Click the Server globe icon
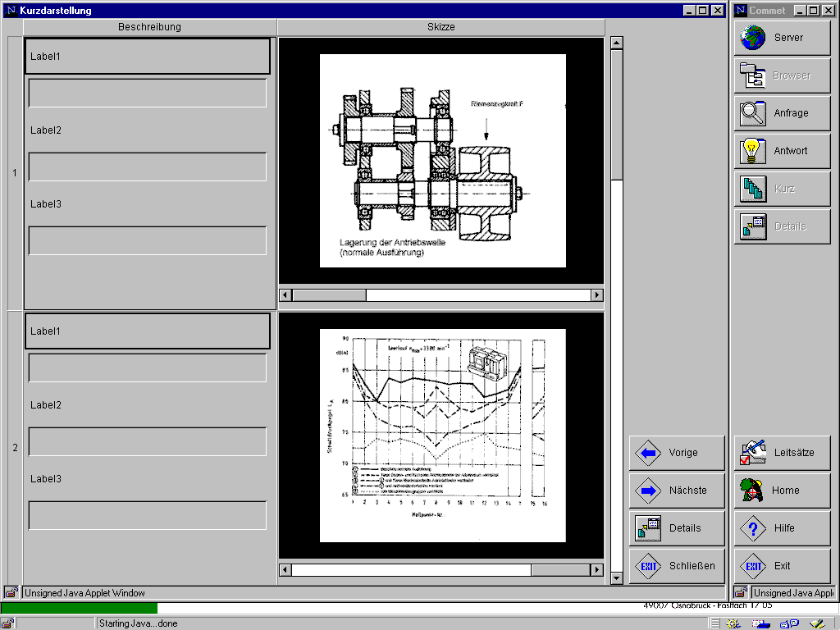Image resolution: width=840 pixels, height=630 pixels. [x=752, y=38]
